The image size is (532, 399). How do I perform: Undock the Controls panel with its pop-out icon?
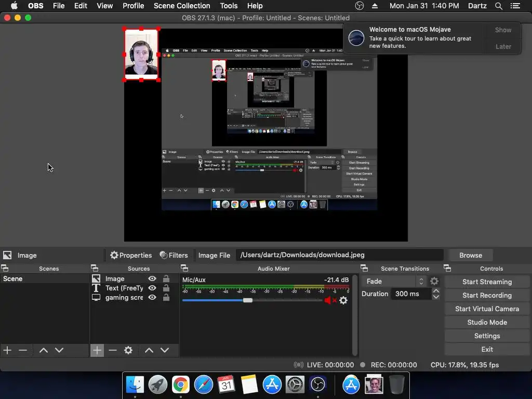point(447,269)
